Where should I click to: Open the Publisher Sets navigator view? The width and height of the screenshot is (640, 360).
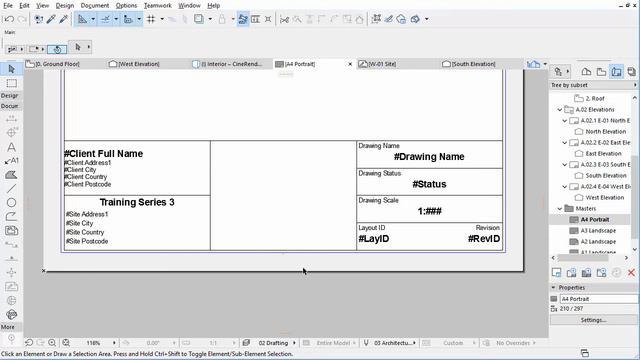[631, 72]
